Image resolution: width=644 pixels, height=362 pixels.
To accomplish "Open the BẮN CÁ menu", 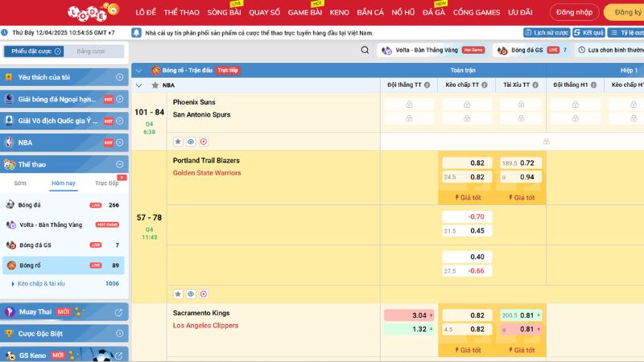I will point(370,12).
